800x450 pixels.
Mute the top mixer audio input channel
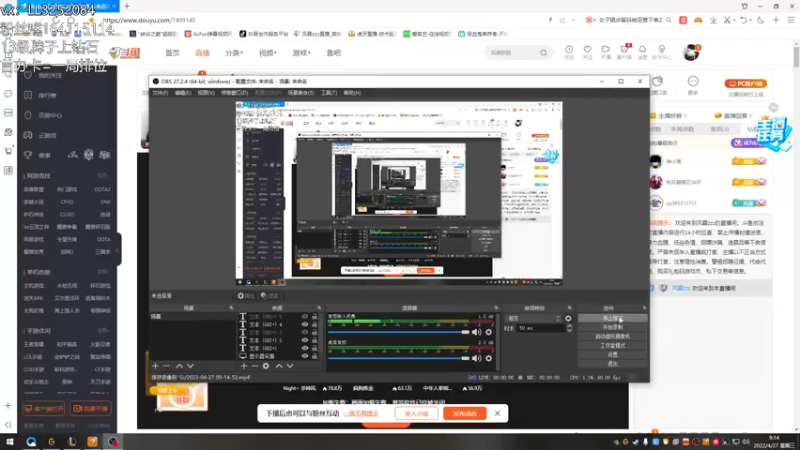(477, 332)
